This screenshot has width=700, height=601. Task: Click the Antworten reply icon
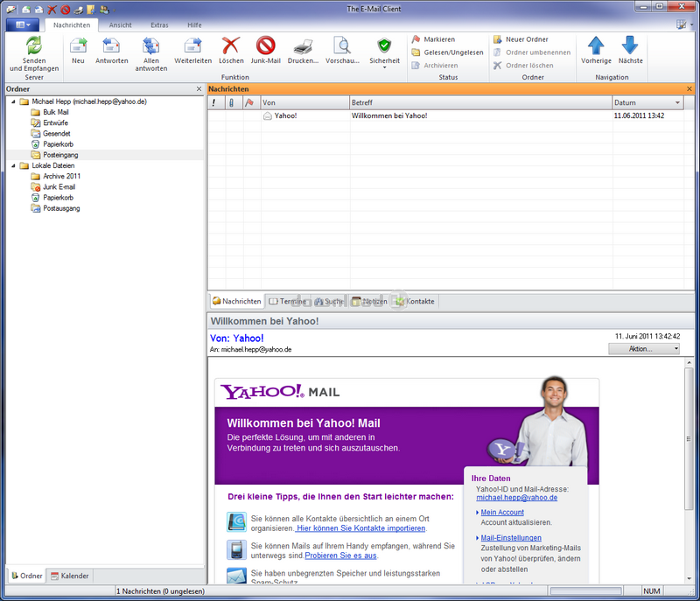pos(111,45)
